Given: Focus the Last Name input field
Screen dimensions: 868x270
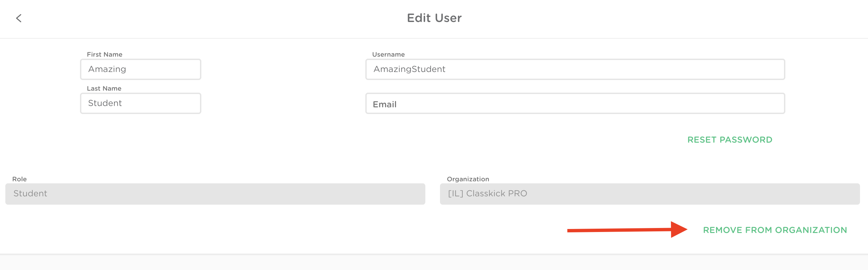Looking at the screenshot, I should point(141,103).
